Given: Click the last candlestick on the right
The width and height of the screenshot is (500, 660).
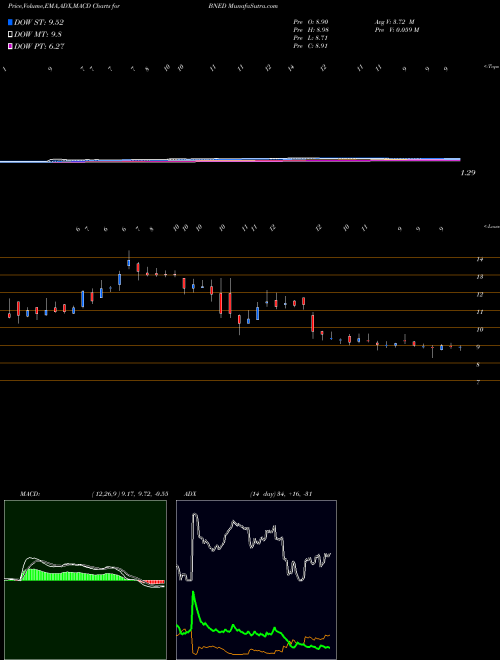Looking at the screenshot, I should tap(460, 348).
